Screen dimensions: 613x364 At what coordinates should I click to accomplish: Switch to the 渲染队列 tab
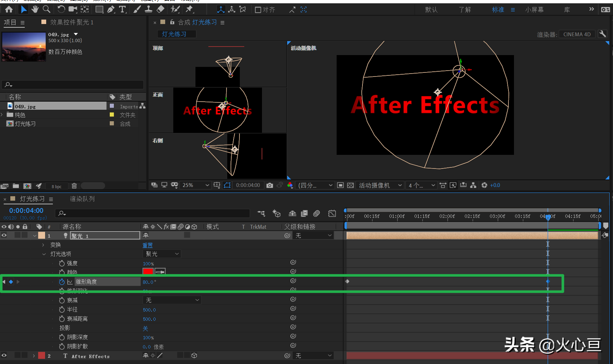tap(82, 199)
